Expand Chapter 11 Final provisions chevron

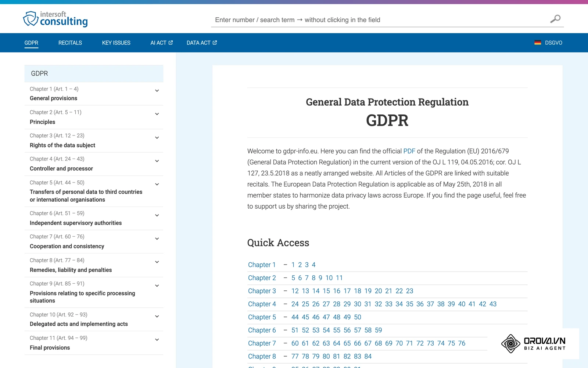(157, 340)
